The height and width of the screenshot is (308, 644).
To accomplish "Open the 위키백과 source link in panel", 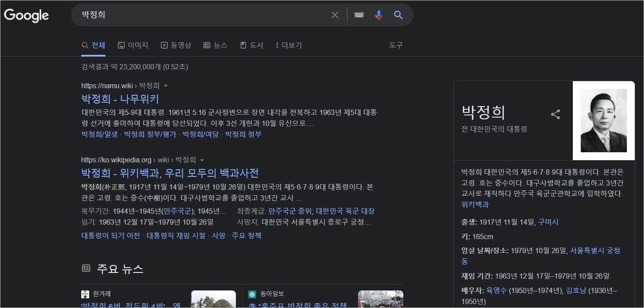I will (x=475, y=204).
